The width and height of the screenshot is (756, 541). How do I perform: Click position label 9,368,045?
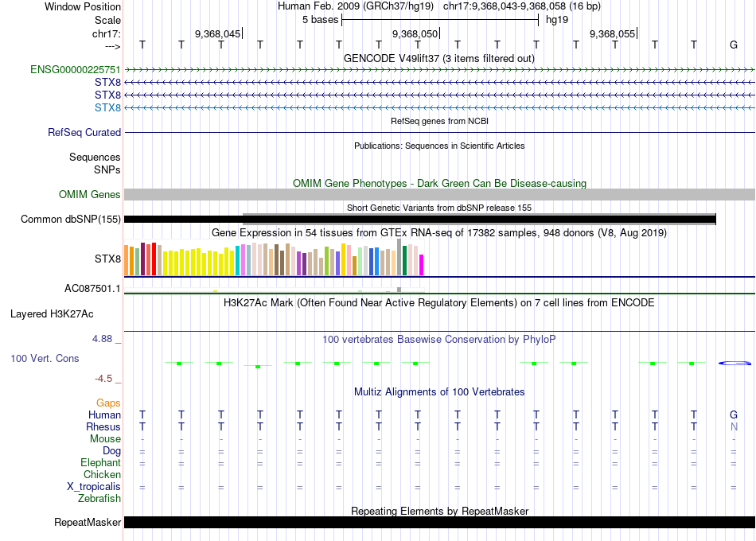[x=217, y=33]
